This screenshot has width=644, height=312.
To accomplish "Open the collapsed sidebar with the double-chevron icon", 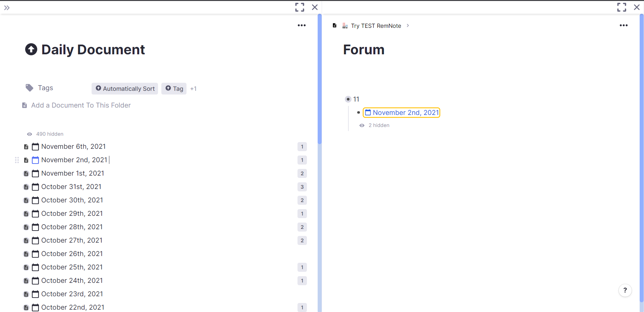I will click(x=6, y=7).
